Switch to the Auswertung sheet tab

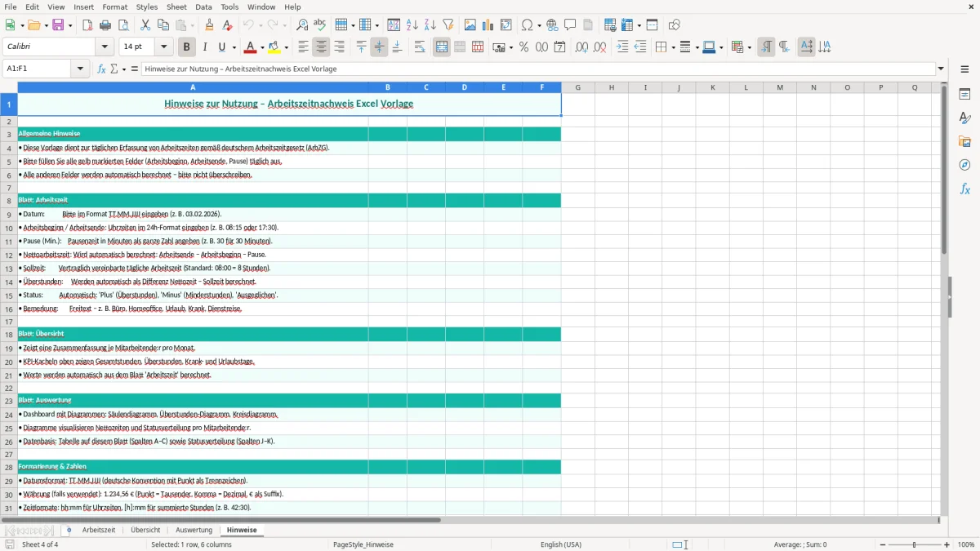tap(194, 530)
